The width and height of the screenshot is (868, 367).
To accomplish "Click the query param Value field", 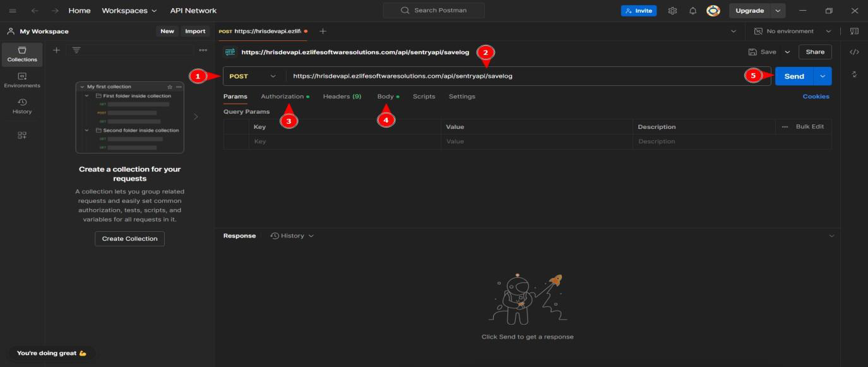I will tap(537, 141).
